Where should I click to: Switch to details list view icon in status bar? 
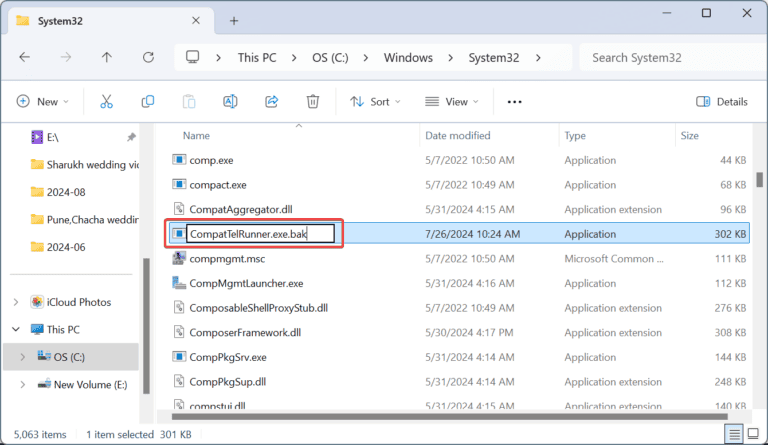point(734,434)
